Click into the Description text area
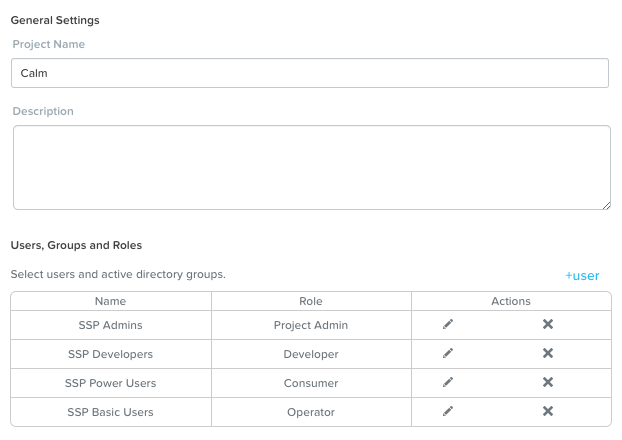Viewport: 622px width, 440px height. click(312, 167)
